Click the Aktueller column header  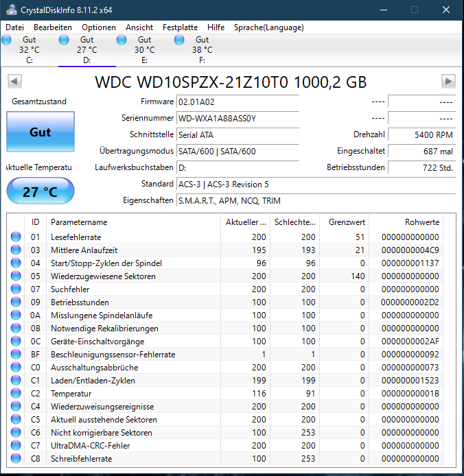(x=246, y=222)
